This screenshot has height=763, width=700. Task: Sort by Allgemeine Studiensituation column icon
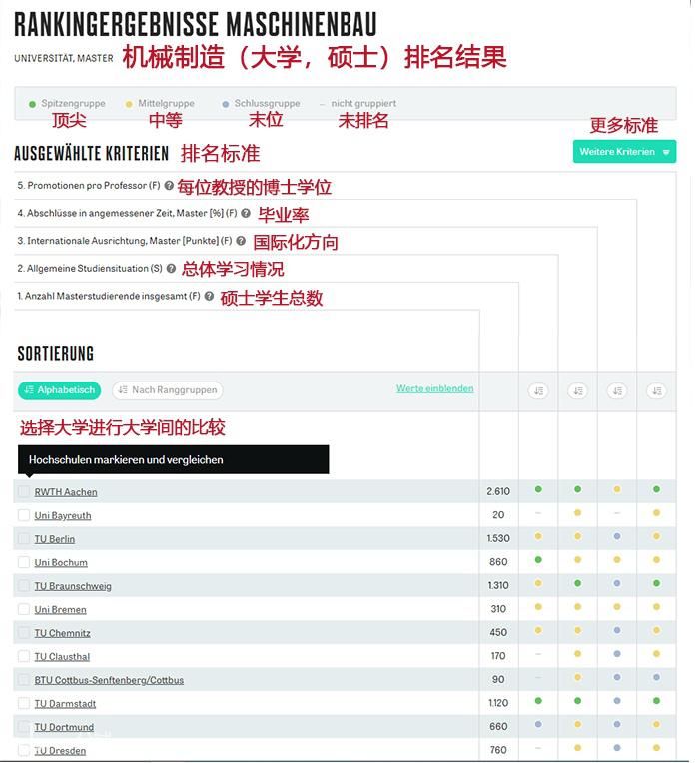(x=538, y=390)
